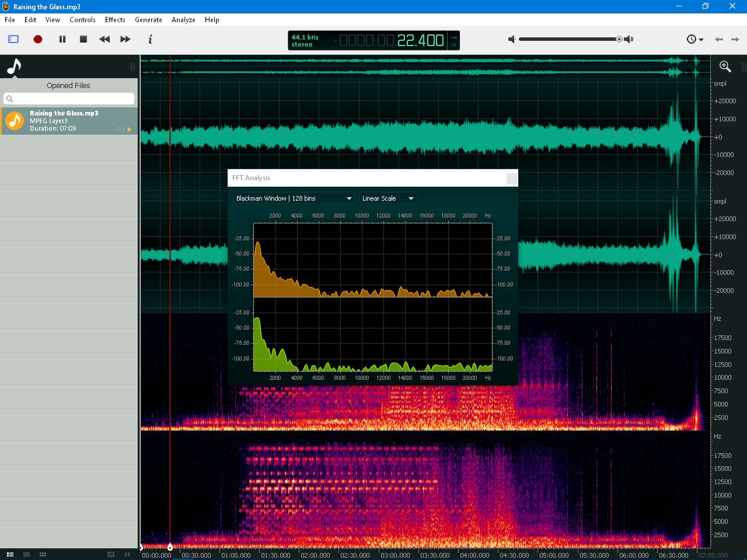This screenshot has width=747, height=560.
Task: Switch to detailed list view mode
Action: tap(10, 554)
